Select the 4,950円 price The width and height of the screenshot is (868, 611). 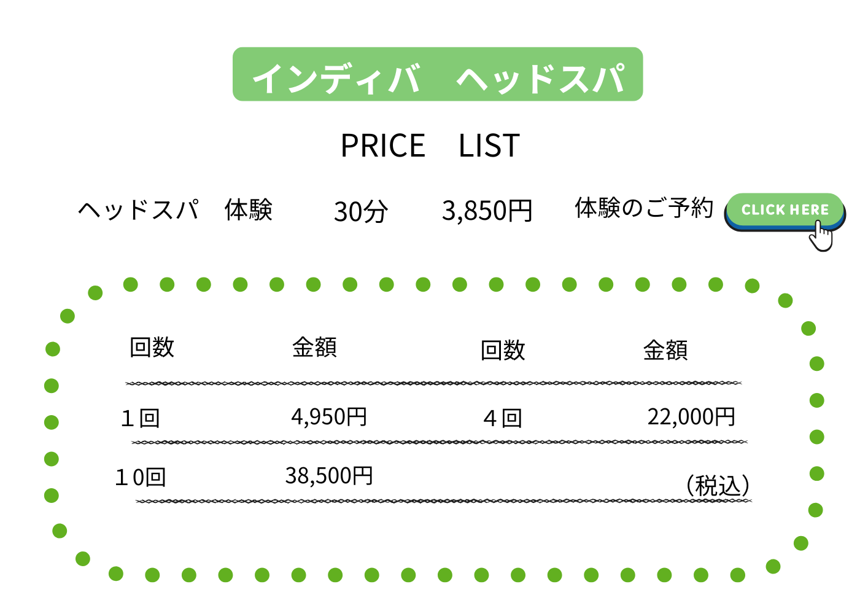click(x=329, y=417)
